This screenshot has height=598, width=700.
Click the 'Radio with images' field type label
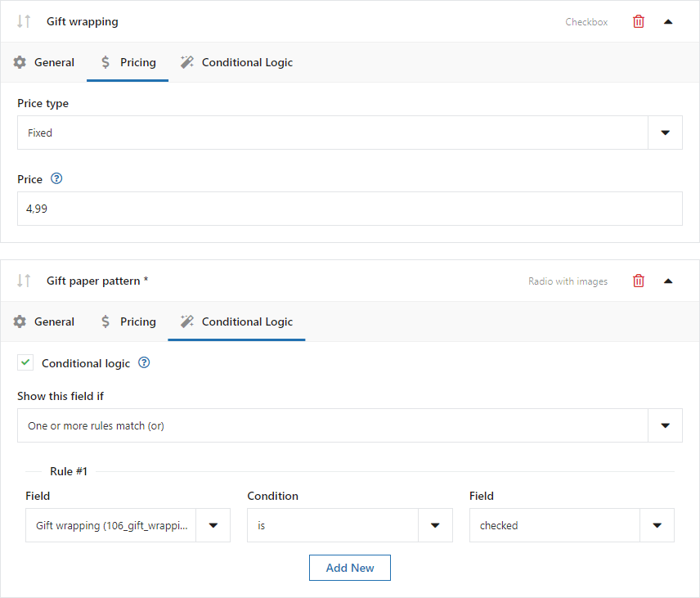point(568,281)
